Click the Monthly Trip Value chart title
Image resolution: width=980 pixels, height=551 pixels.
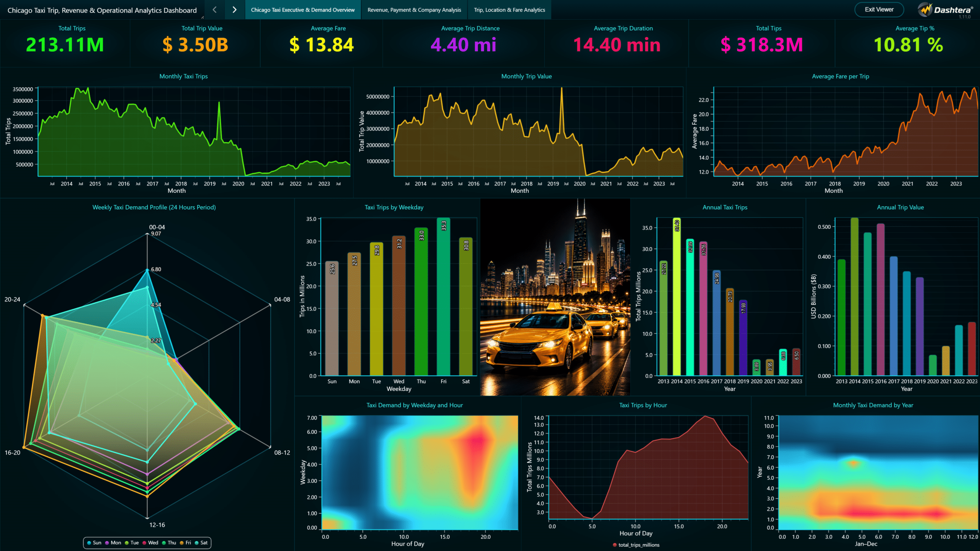[526, 77]
